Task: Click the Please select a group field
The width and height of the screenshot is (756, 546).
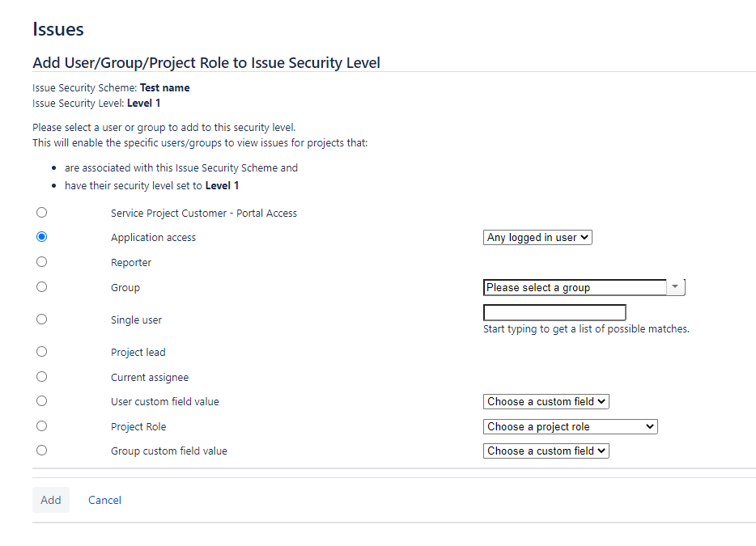Action: (575, 287)
